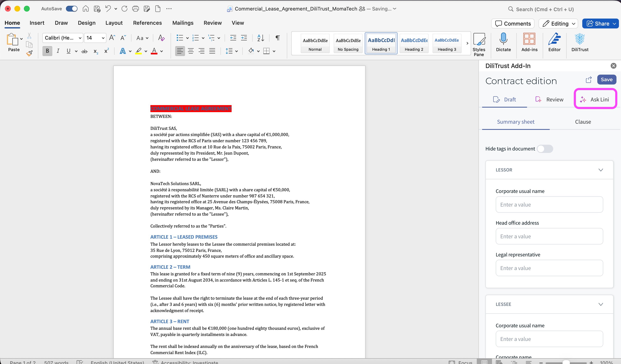Open the font size dropdown
The height and width of the screenshot is (364, 621).
(103, 38)
